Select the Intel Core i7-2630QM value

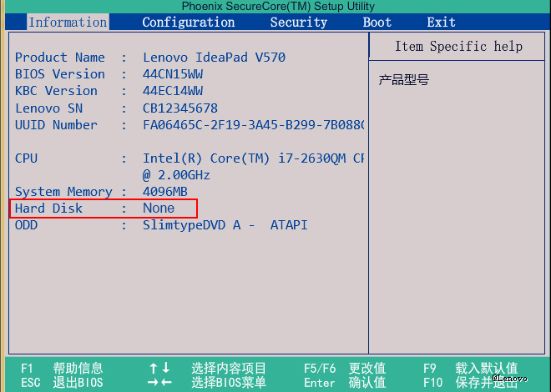pyautogui.click(x=253, y=158)
